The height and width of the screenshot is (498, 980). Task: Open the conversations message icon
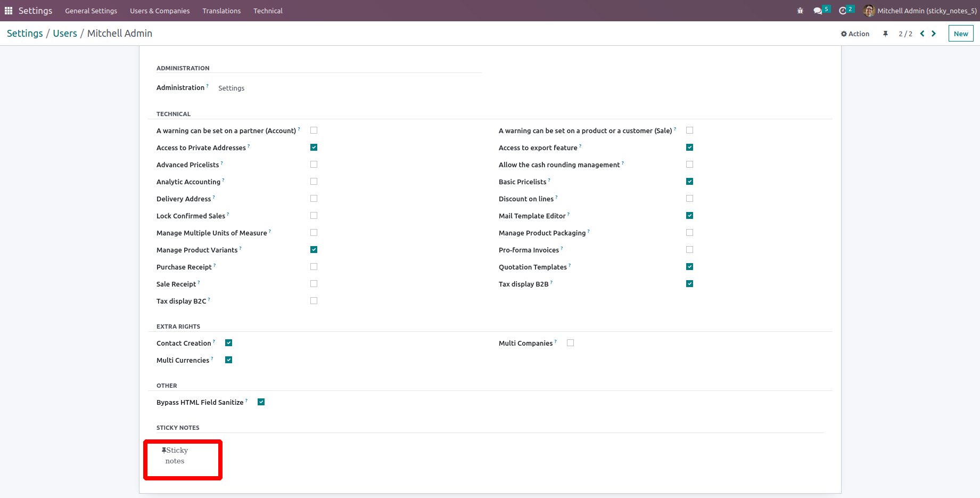818,11
